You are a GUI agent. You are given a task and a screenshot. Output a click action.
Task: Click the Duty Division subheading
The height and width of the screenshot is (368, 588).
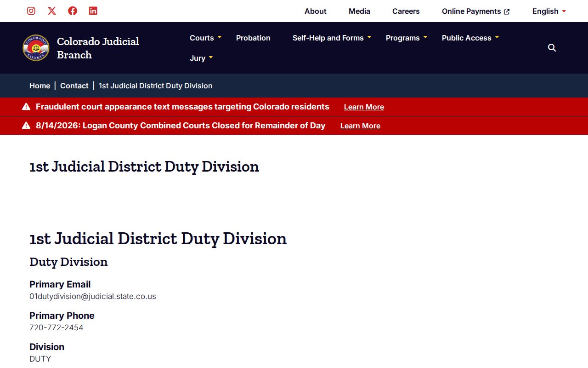68,262
